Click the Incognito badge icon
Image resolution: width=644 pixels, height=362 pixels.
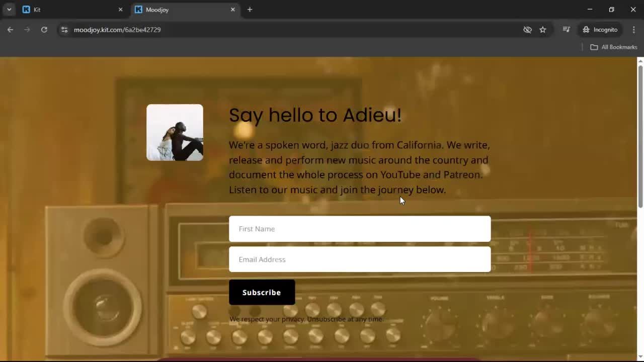coord(586,30)
